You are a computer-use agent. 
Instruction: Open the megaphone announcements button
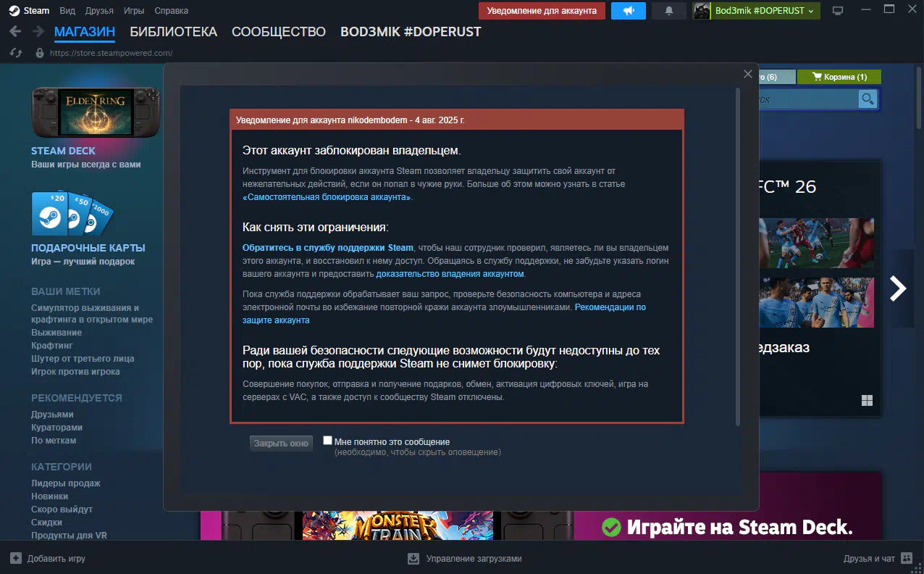tap(629, 11)
